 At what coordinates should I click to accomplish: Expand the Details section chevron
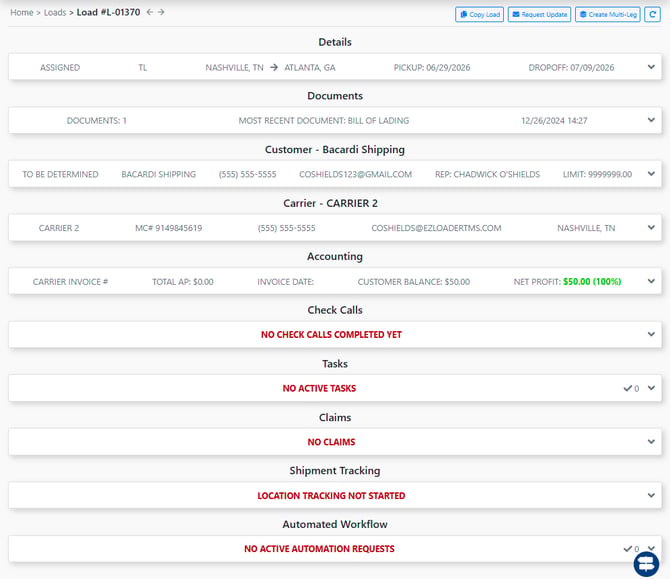[651, 67]
